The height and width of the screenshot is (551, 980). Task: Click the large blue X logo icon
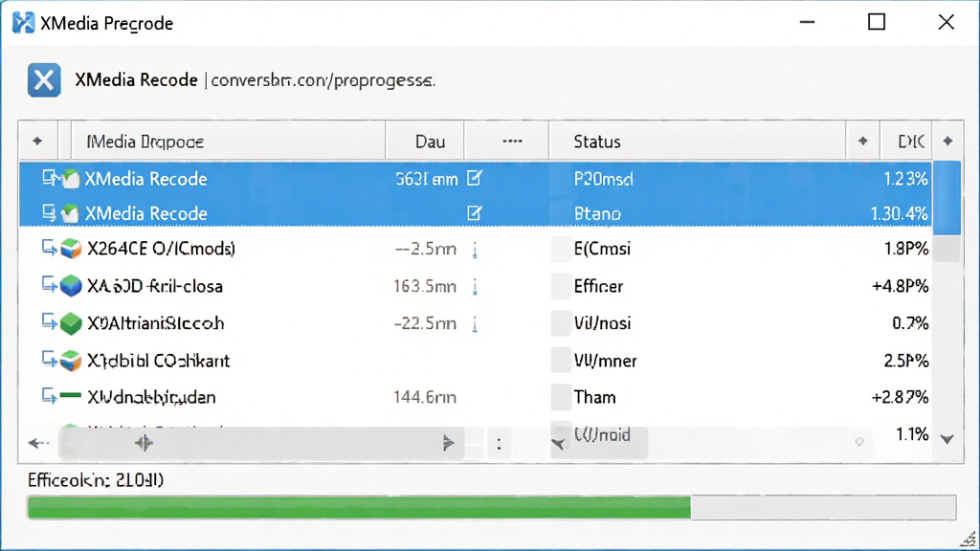(44, 80)
